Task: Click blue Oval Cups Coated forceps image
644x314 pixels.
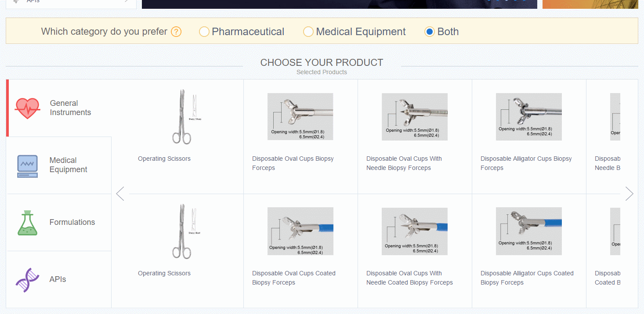Action: pyautogui.click(x=300, y=231)
